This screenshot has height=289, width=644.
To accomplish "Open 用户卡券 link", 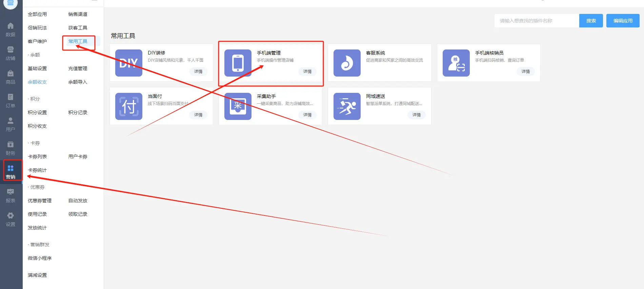I will (x=78, y=157).
